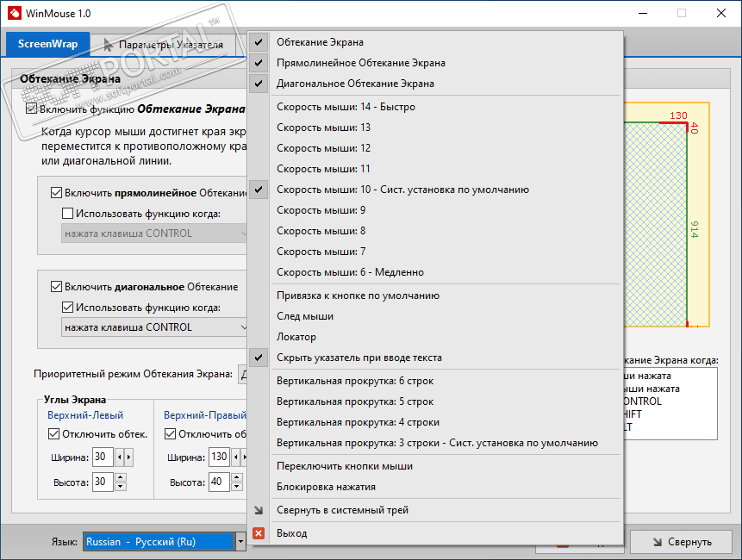742x560 pixels.
Task: Click the Верхний-Левый Ширина field
Action: coord(103,457)
